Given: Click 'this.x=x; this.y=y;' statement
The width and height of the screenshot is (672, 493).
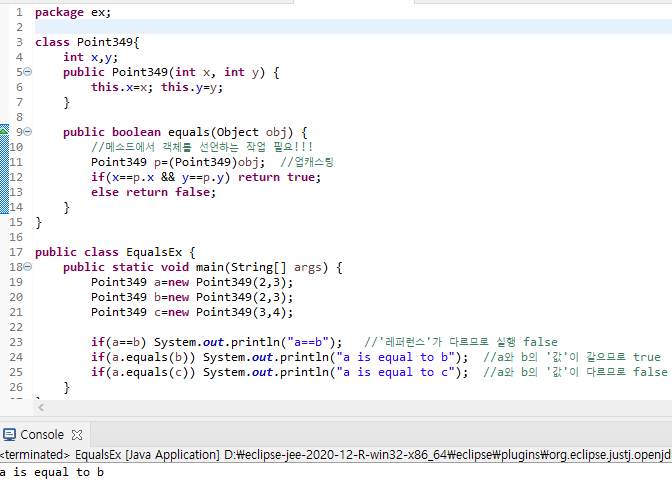Looking at the screenshot, I should pyautogui.click(x=157, y=87).
